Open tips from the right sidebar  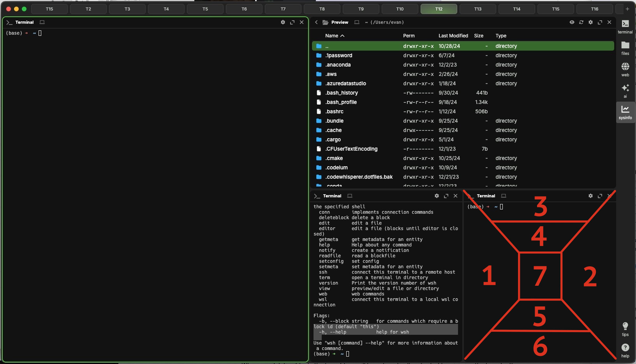tap(625, 329)
